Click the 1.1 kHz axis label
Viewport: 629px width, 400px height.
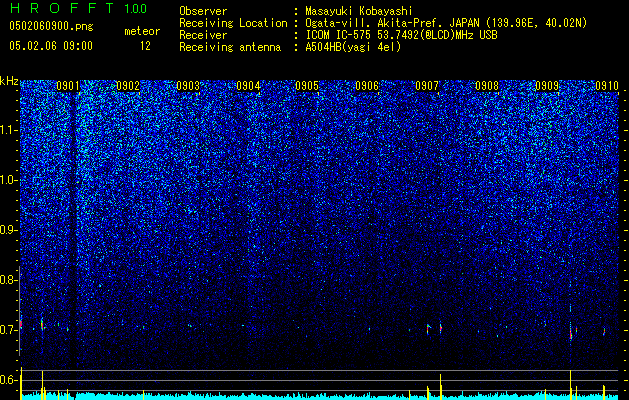pos(9,130)
